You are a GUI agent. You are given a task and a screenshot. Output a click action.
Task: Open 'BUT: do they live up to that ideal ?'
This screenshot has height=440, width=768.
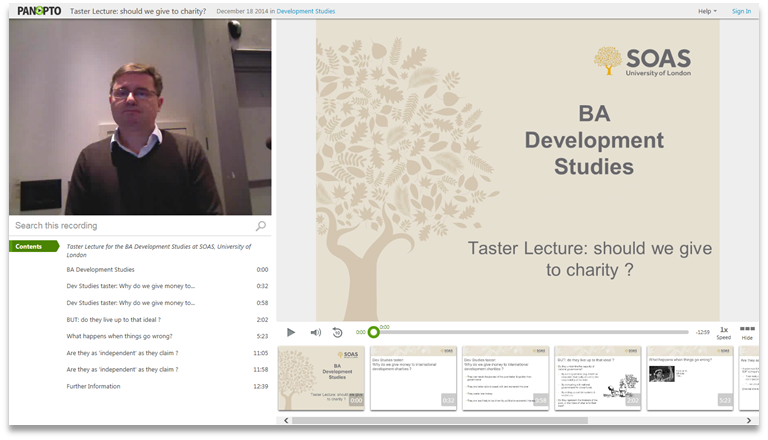pyautogui.click(x=167, y=319)
